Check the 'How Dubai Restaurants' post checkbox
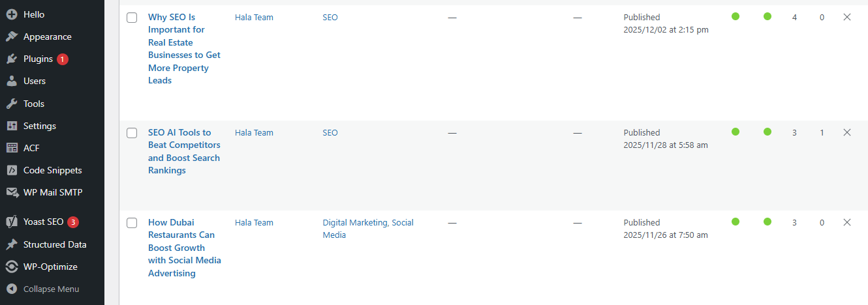 pos(132,223)
